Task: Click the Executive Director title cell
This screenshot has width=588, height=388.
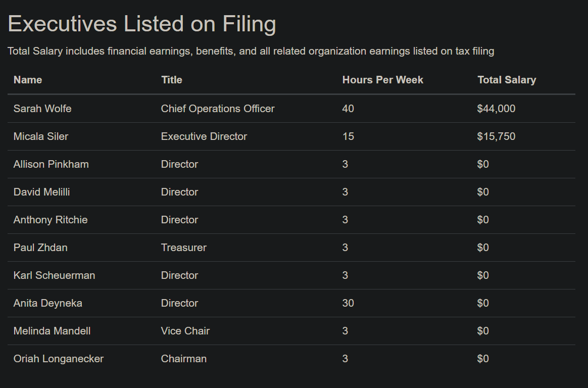Action: tap(204, 136)
